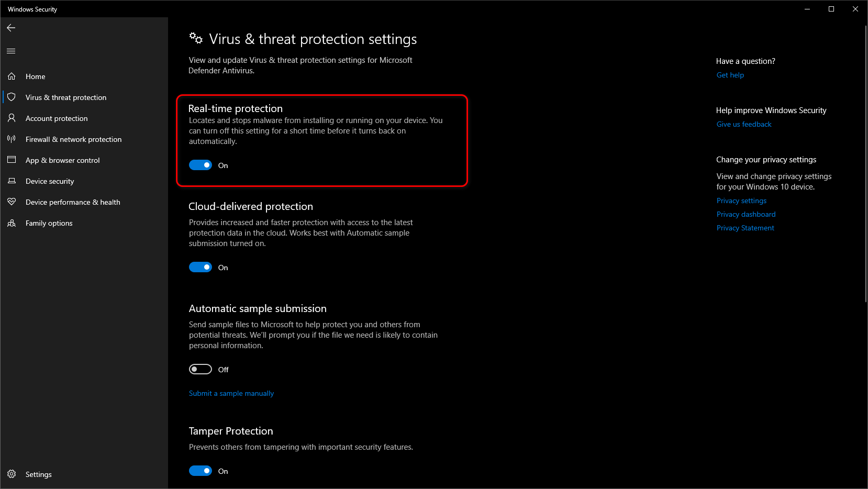Expand the hamburger navigation menu
The image size is (868, 489).
tap(11, 51)
